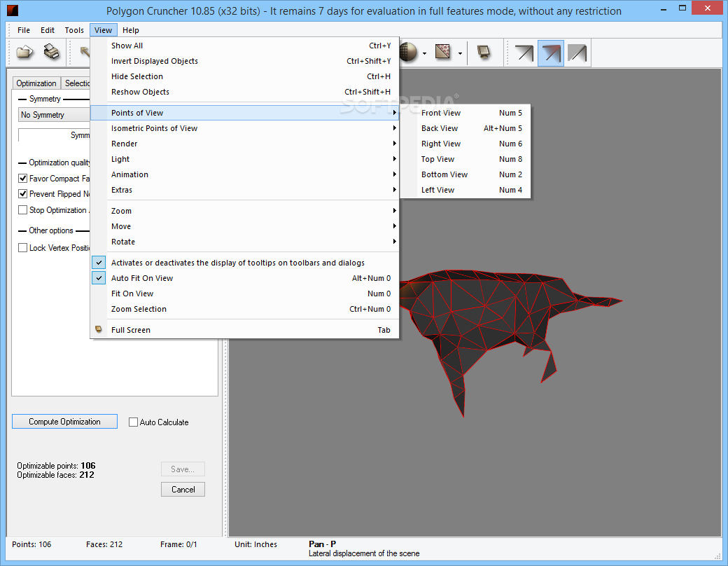Select Left View from the submenu

click(465, 190)
